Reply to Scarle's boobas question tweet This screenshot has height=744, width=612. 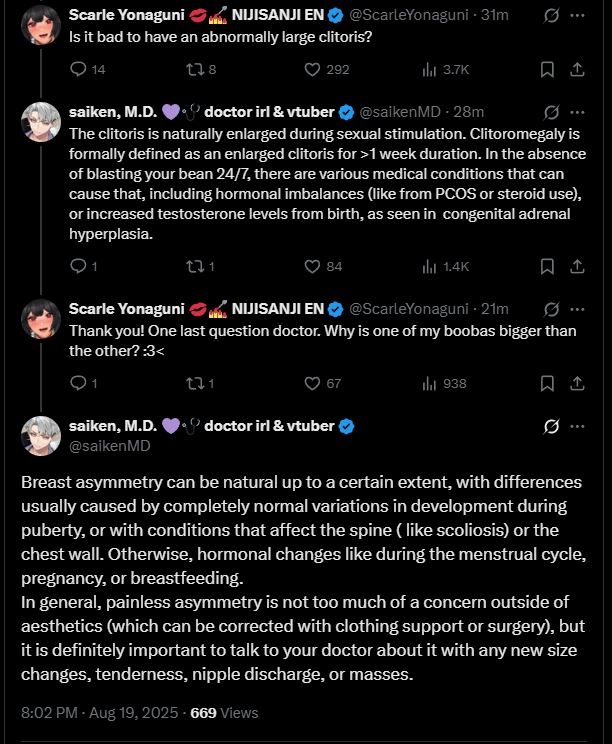pos(82,383)
